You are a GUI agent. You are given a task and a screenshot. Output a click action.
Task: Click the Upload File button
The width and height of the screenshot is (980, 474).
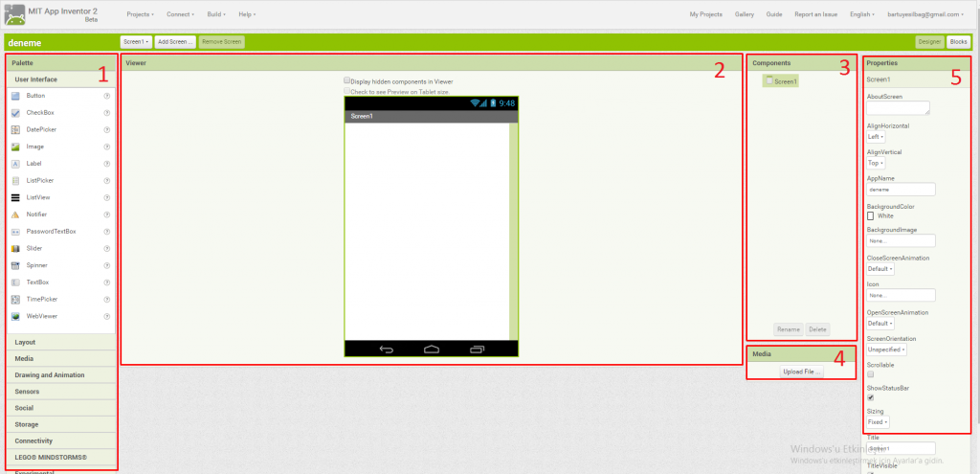(801, 372)
